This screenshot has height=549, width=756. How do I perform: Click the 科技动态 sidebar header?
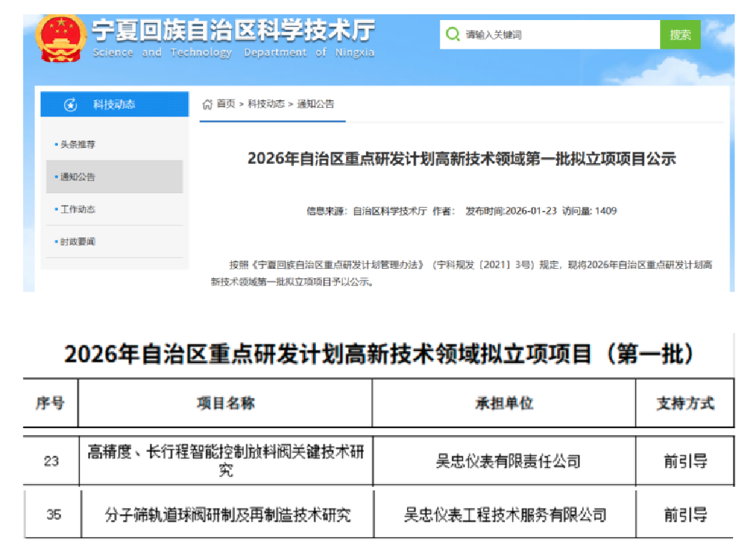coord(114,104)
